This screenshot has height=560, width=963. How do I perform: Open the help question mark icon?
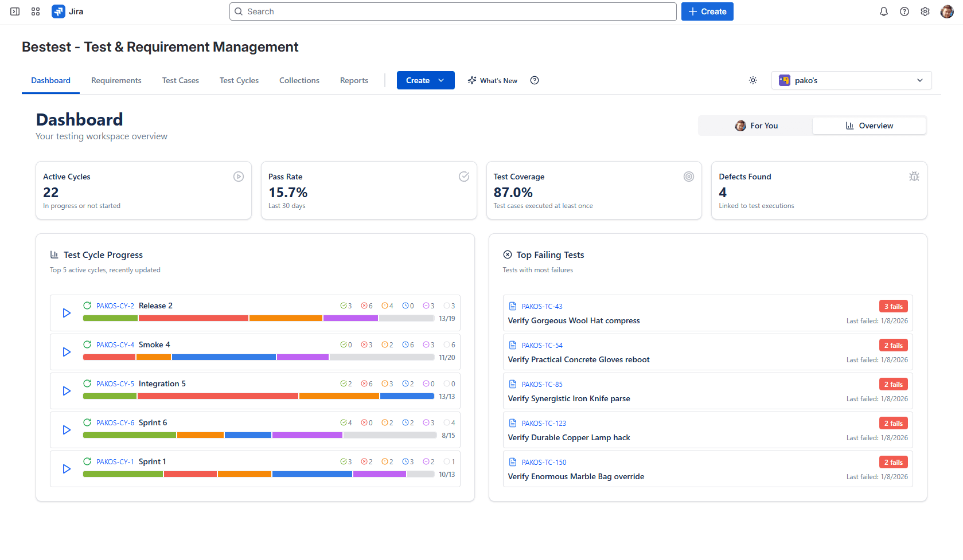(904, 11)
